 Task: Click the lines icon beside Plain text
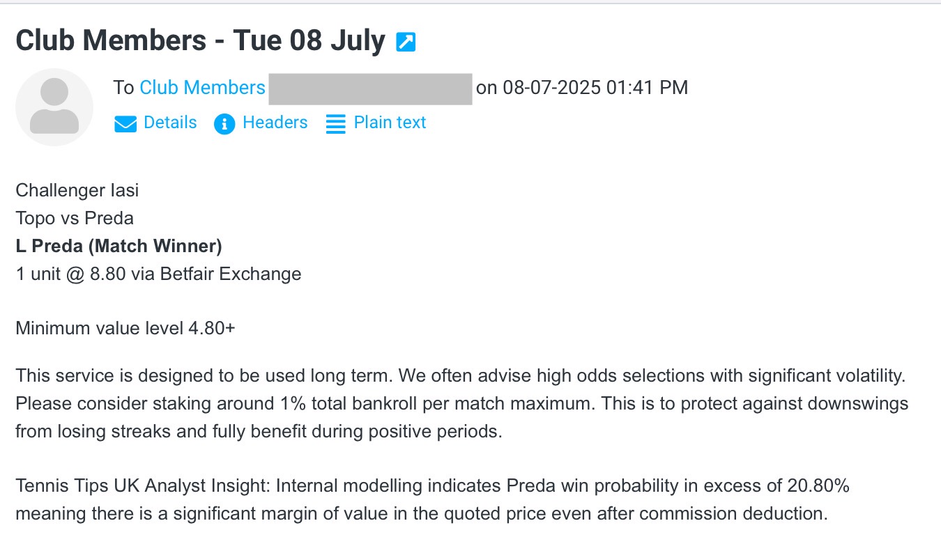(x=336, y=124)
